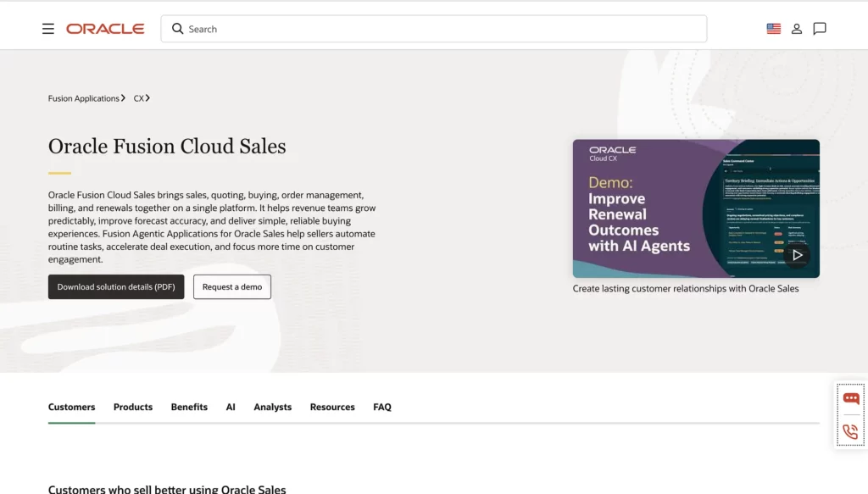The height and width of the screenshot is (494, 868).
Task: Click the Oracle logo
Action: click(105, 29)
